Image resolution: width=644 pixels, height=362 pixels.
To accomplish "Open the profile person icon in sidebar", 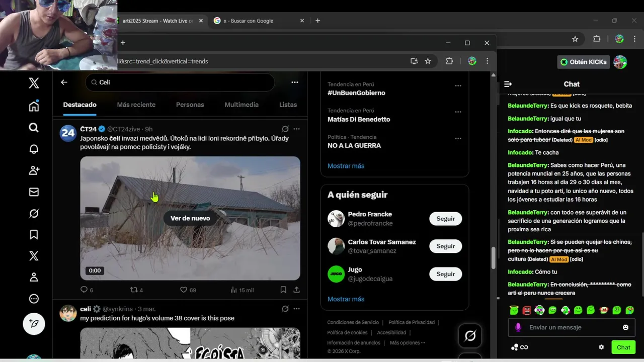I will [34, 277].
